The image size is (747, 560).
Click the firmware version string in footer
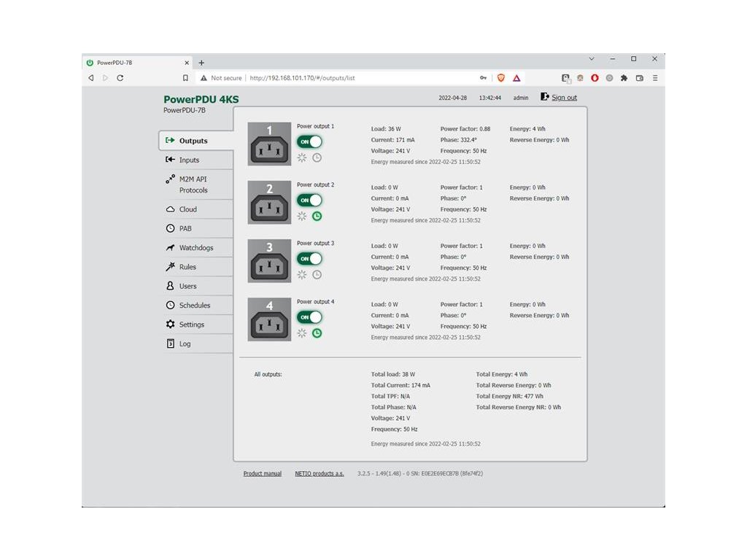(x=420, y=473)
